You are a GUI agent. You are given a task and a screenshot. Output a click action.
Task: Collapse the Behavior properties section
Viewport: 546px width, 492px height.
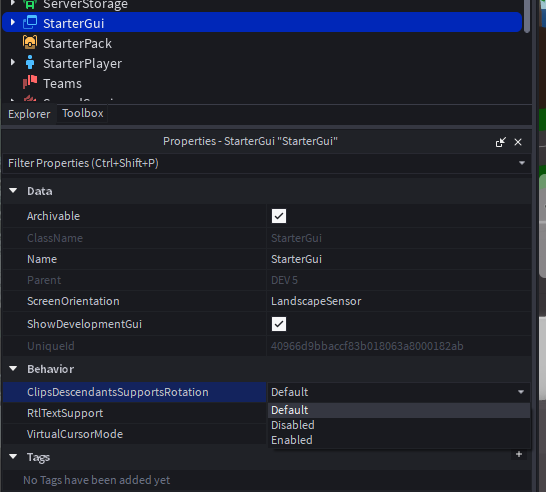pos(13,369)
